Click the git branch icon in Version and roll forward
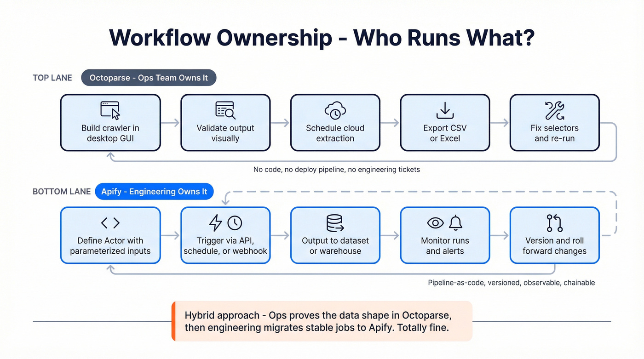Image resolution: width=644 pixels, height=359 pixels. (554, 222)
